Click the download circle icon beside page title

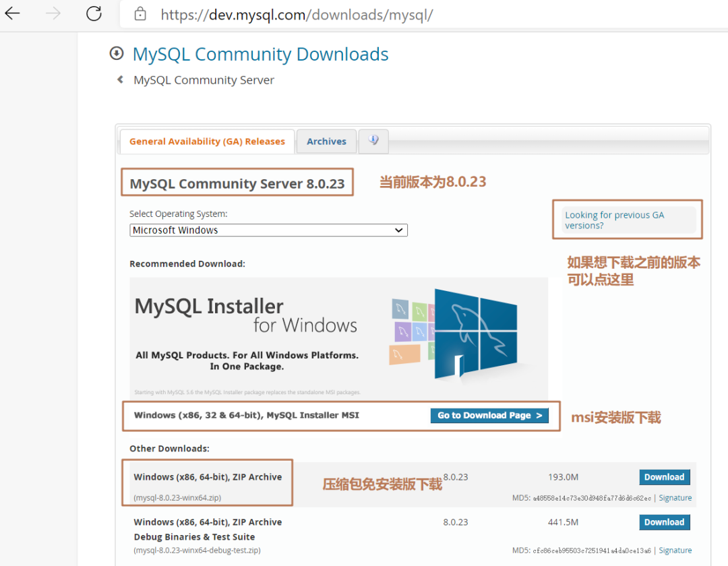click(117, 53)
